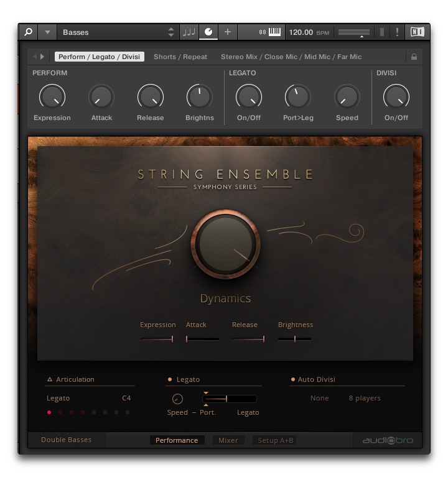
Task: Click the large Dynamics knob
Action: pyautogui.click(x=225, y=244)
